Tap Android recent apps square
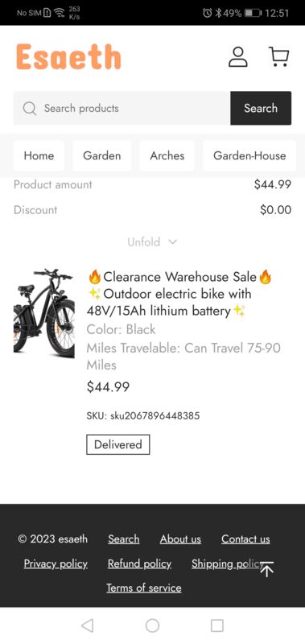The image size is (305, 644). (217, 625)
